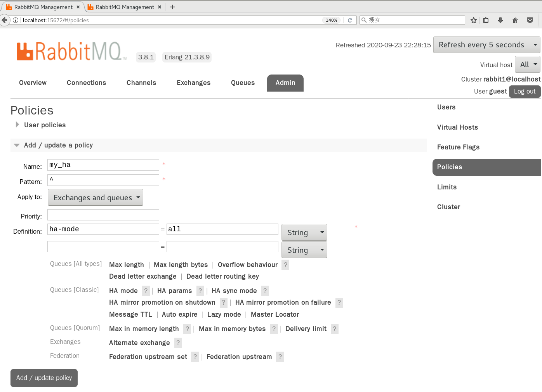Click the browser address bar URL
This screenshot has height=392, width=542.
pos(56,20)
